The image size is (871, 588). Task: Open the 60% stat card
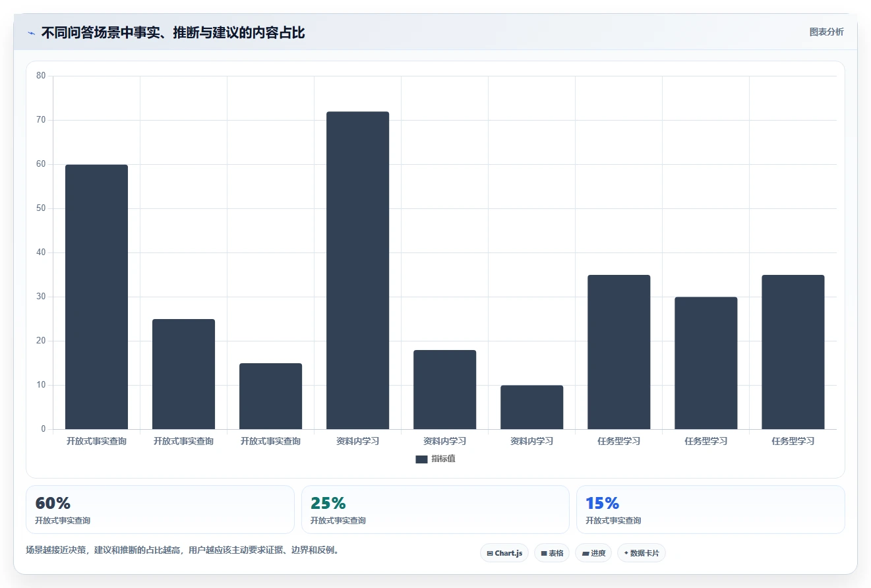(160, 510)
